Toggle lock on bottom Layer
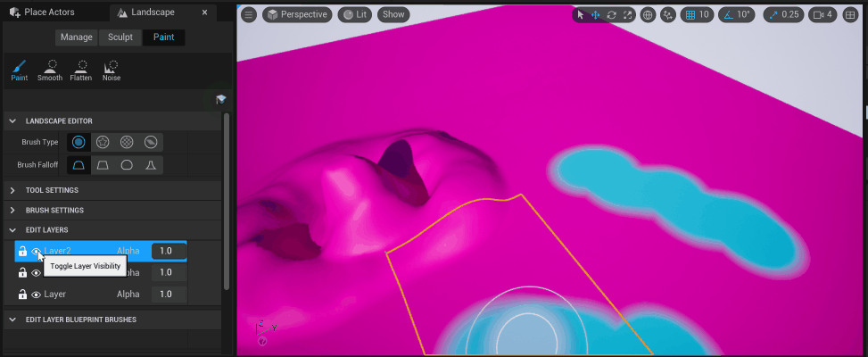 [22, 294]
